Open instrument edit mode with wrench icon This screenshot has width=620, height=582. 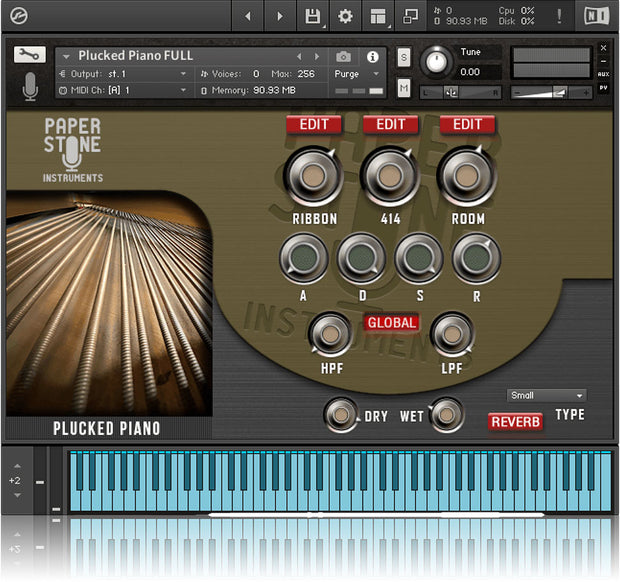pyautogui.click(x=30, y=55)
